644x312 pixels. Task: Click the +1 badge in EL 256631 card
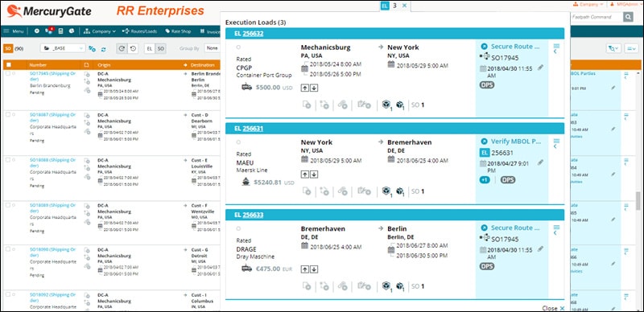click(485, 180)
